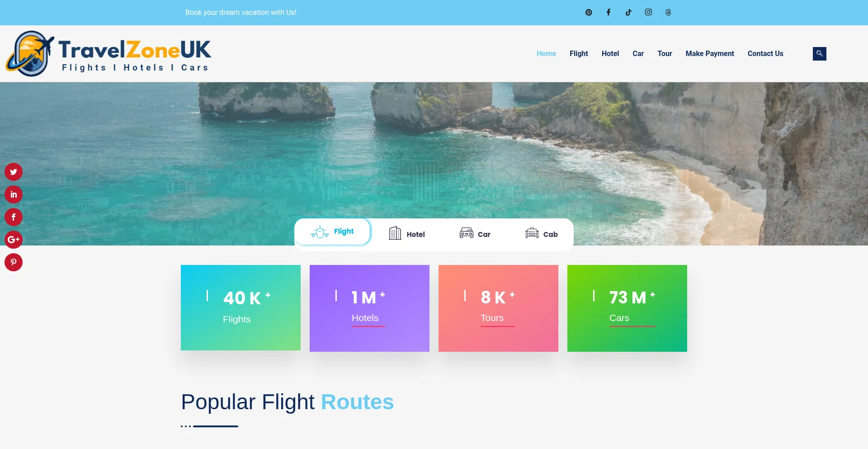Open the Facebook icon in top bar

(609, 12)
